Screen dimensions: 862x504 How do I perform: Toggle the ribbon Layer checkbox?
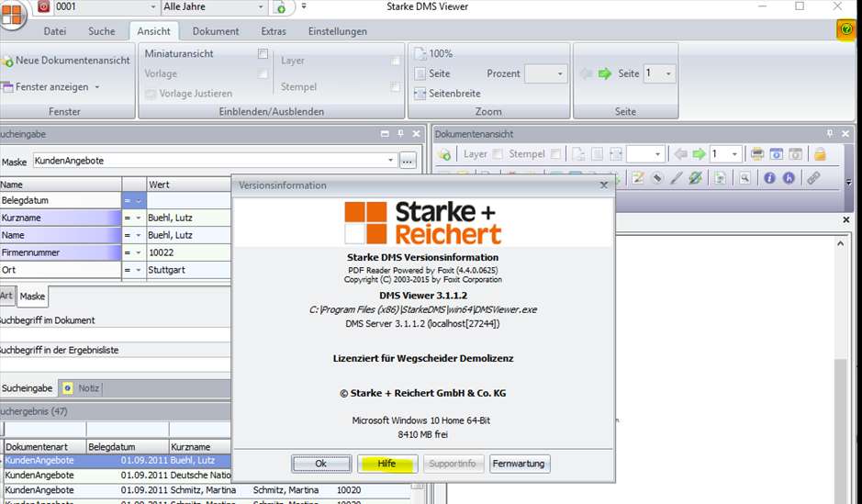396,61
